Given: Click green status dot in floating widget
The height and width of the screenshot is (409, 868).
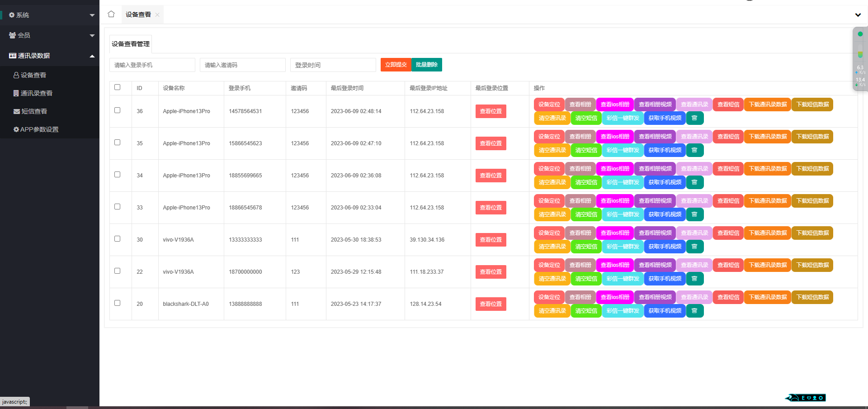Looking at the screenshot, I should [860, 34].
